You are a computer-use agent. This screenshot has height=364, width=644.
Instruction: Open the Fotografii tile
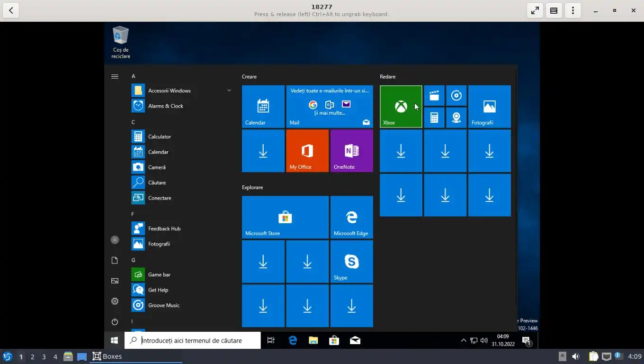[489, 107]
